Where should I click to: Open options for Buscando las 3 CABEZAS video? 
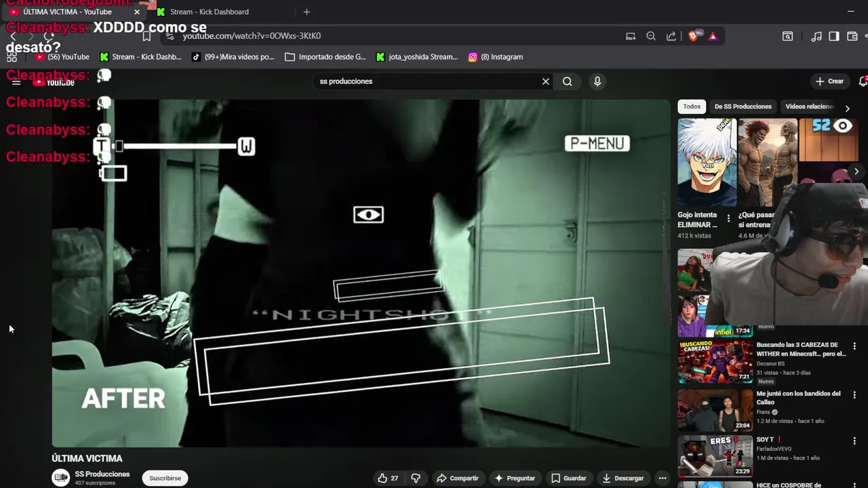pyautogui.click(x=854, y=346)
